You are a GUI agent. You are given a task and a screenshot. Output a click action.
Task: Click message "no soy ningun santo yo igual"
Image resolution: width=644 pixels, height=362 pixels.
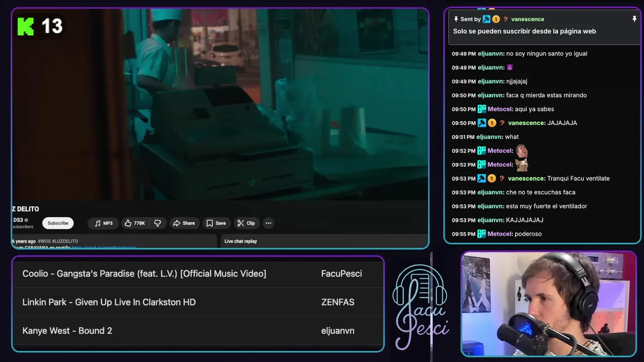(546, 54)
